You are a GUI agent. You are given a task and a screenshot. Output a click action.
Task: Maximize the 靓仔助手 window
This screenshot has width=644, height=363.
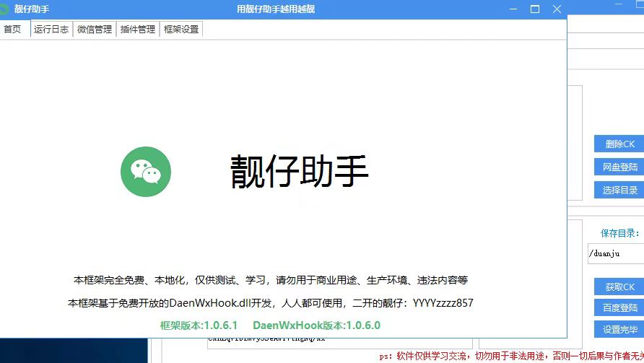535,9
